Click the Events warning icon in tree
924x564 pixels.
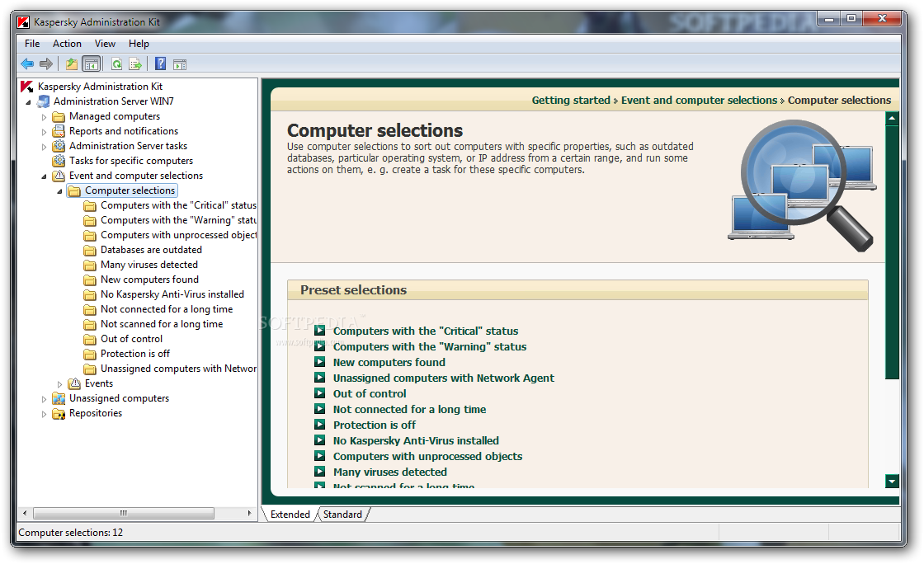click(x=74, y=383)
